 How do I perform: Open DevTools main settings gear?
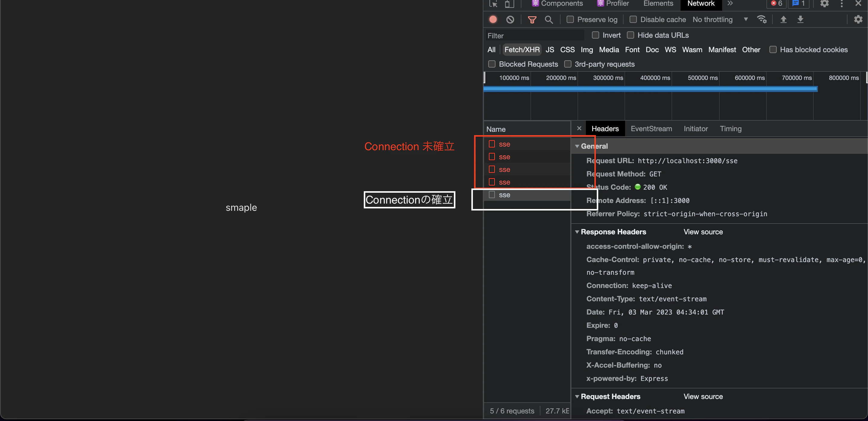tap(825, 4)
